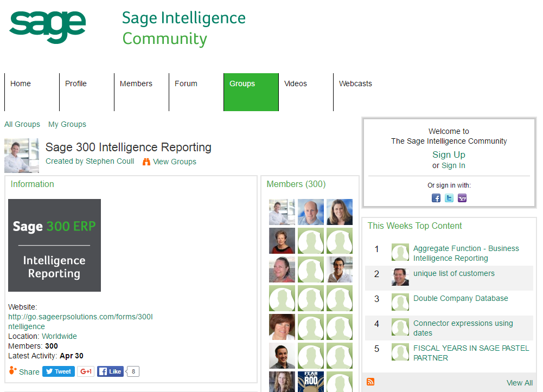The height and width of the screenshot is (392, 543).
Task: Sign in with Twitter icon
Action: (449, 198)
